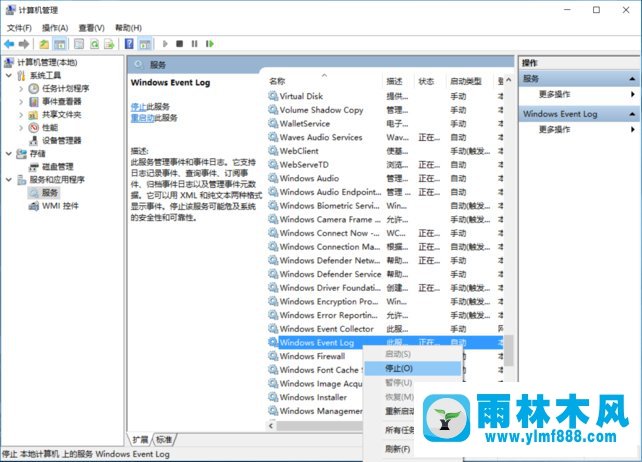Collapse the 服务和应用程序 tree node
Image resolution: width=642 pixels, height=462 pixels.
9,179
